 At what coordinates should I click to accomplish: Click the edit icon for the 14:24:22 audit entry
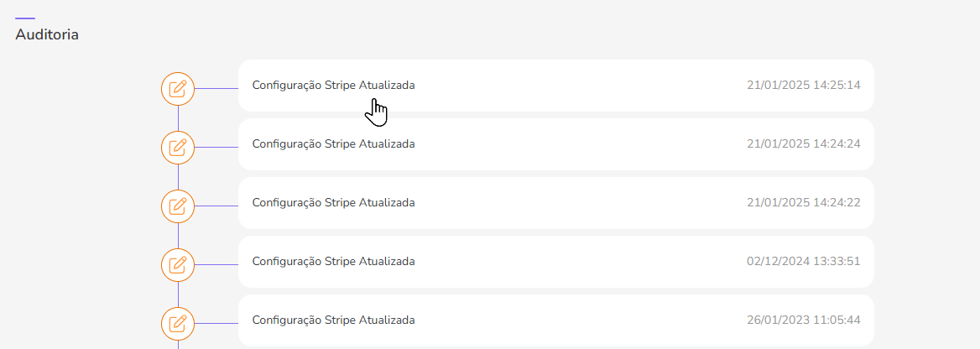pyautogui.click(x=178, y=206)
